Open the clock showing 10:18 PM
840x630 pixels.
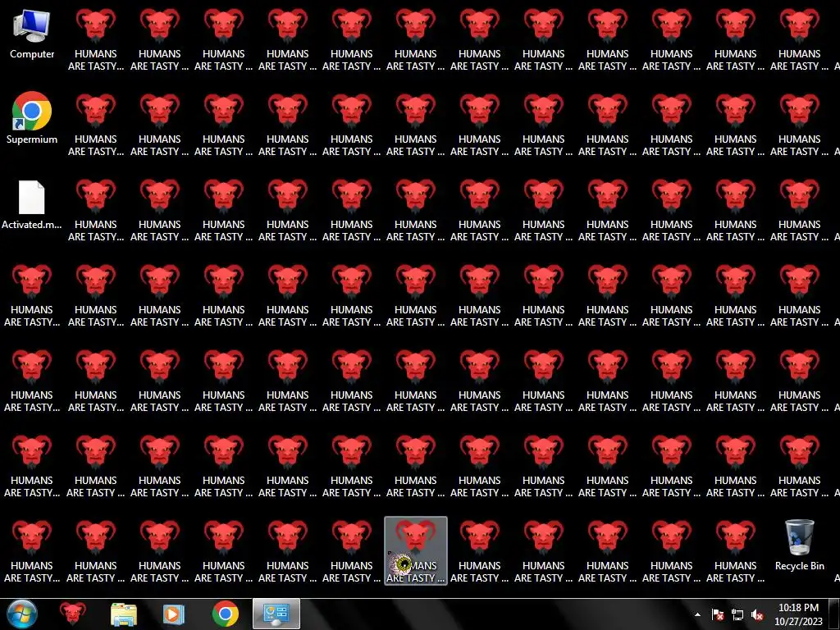(x=798, y=614)
